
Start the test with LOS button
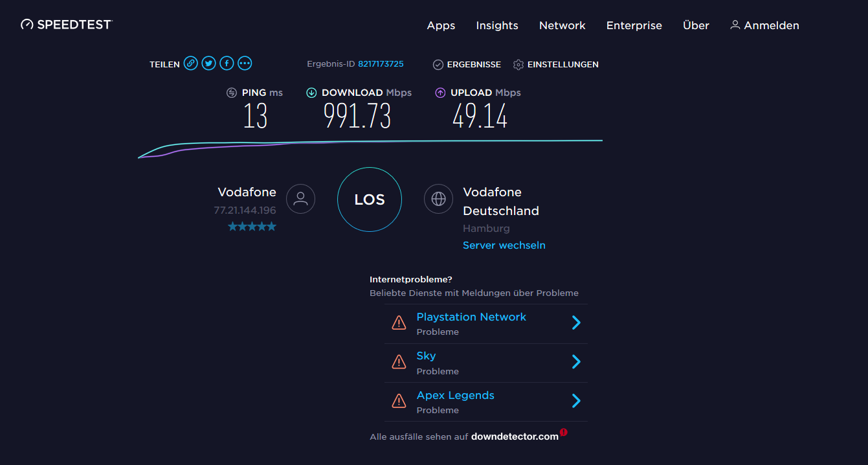[x=370, y=199]
